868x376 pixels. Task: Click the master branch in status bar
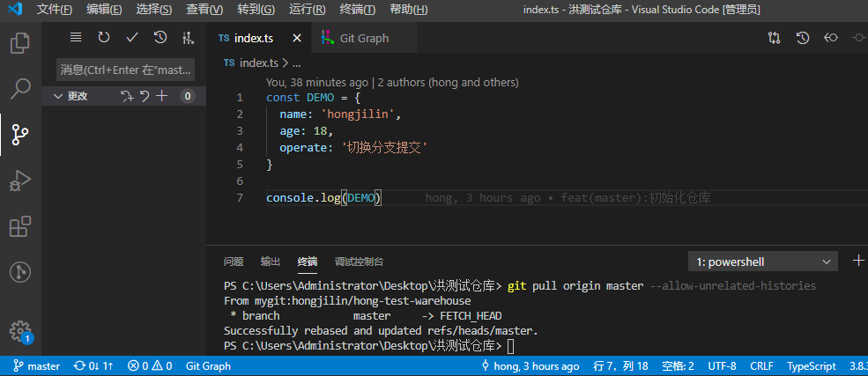[36, 366]
